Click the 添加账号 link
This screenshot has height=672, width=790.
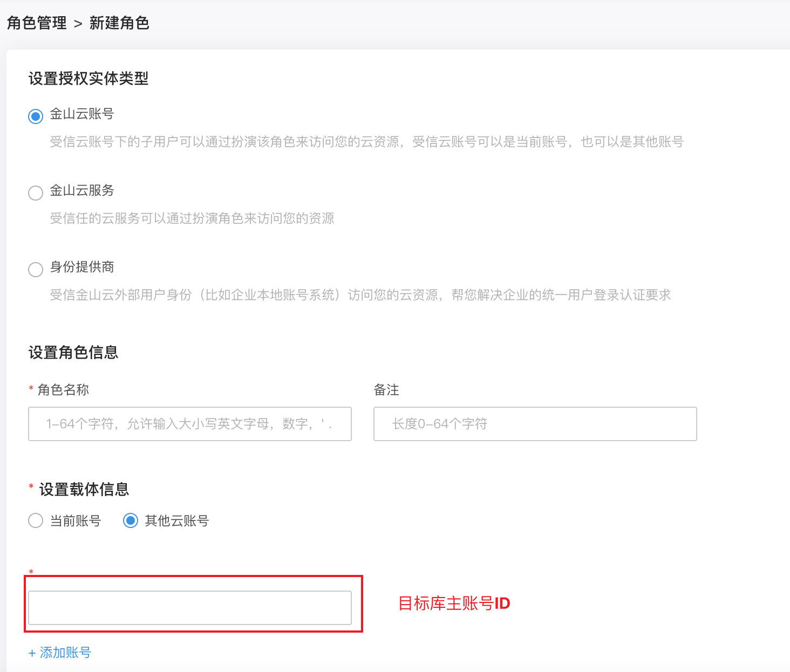(65, 653)
